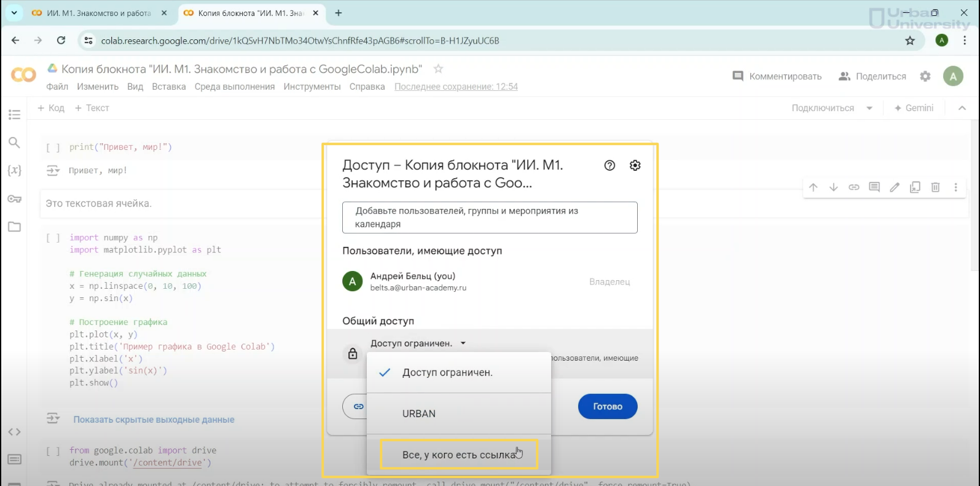Open the Secrets key icon panel
The width and height of the screenshot is (980, 486).
15,199
